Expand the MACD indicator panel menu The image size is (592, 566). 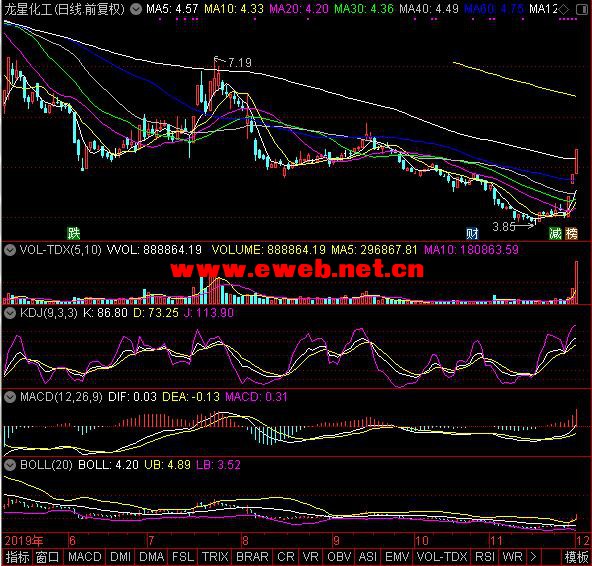pyautogui.click(x=9, y=397)
